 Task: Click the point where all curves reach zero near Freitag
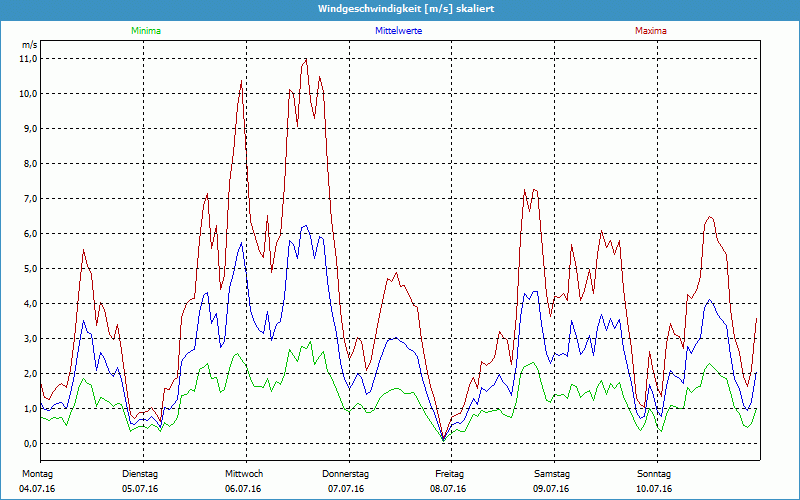click(443, 439)
